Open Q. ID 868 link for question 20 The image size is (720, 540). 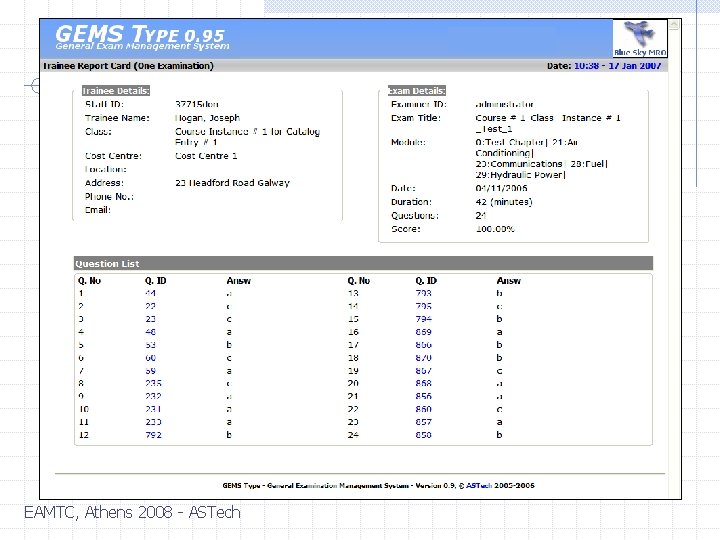[x=423, y=383]
